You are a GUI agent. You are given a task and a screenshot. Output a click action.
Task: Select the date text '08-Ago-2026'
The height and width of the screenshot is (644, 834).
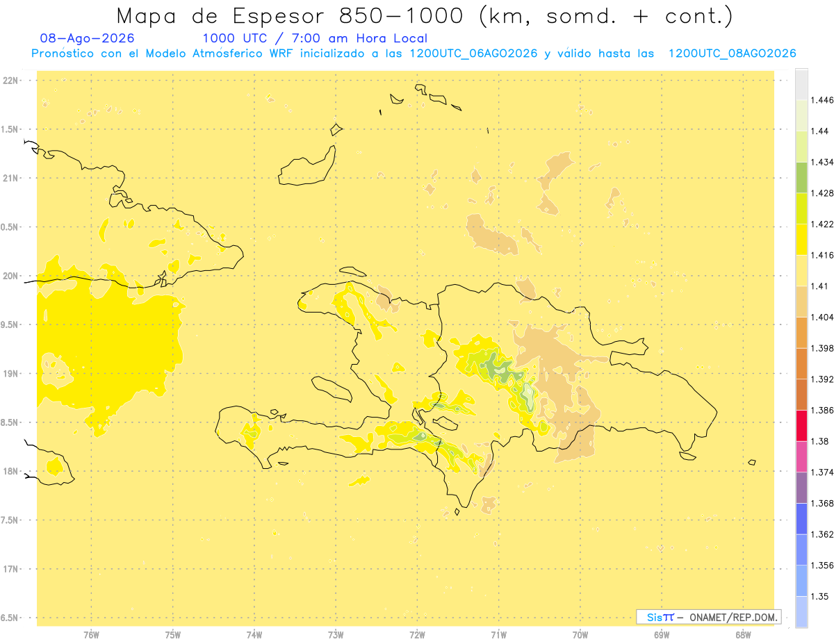coord(88,39)
